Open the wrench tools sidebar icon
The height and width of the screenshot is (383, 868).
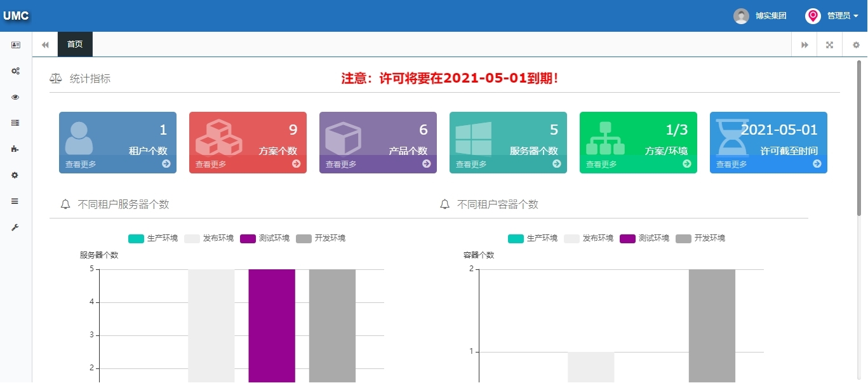tap(16, 227)
